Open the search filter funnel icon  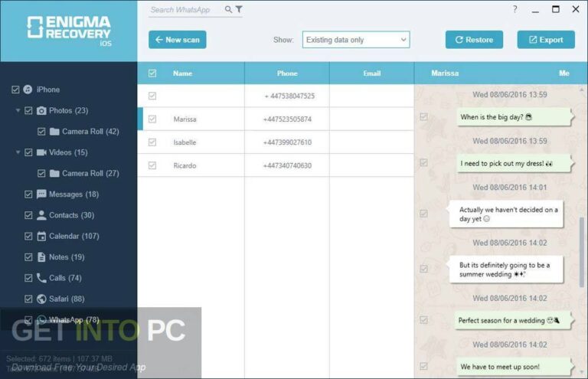click(x=239, y=9)
